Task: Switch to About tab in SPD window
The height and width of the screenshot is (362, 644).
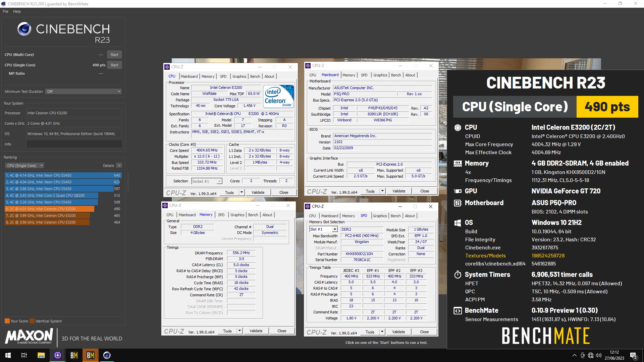Action: (x=410, y=216)
